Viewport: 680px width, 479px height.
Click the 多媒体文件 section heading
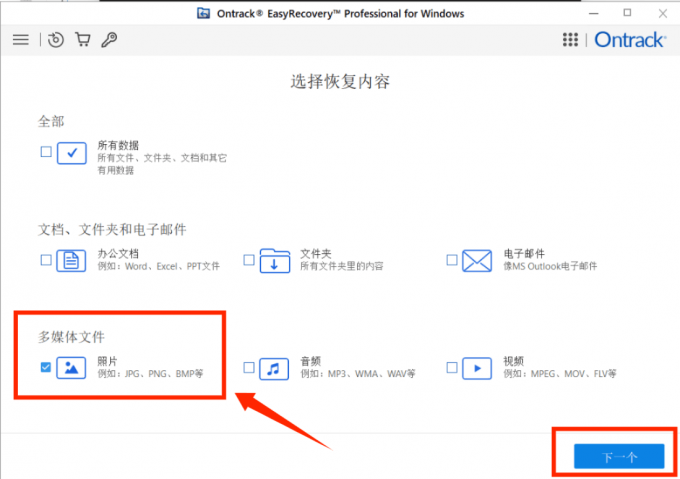(72, 337)
